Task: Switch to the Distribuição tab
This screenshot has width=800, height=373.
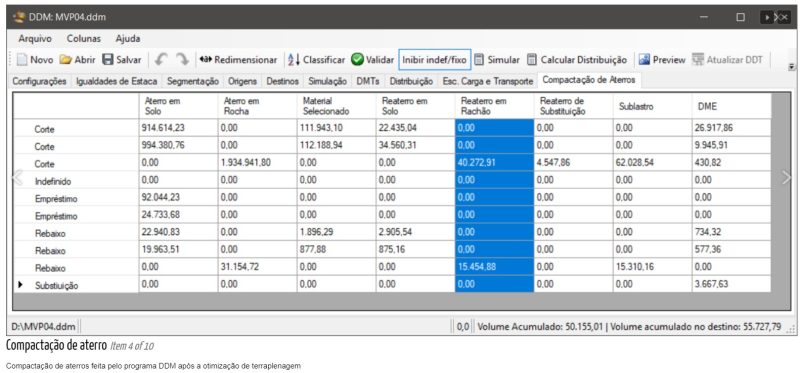Action: (x=411, y=81)
